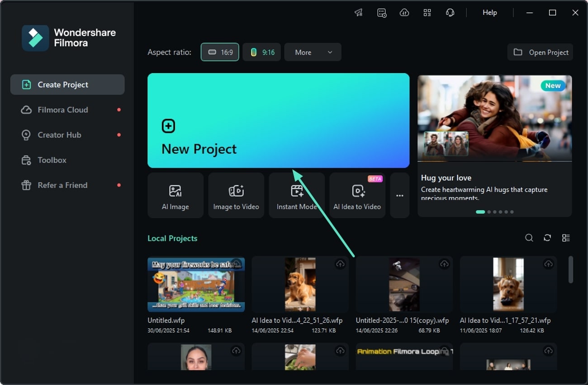
Task: Select the 16:9 aspect ratio
Action: 220,52
